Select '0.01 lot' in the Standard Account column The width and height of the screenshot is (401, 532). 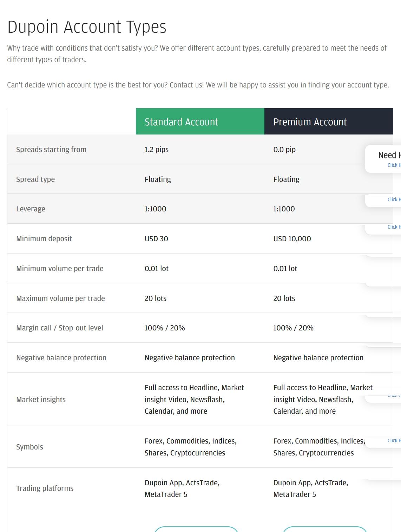click(x=157, y=269)
